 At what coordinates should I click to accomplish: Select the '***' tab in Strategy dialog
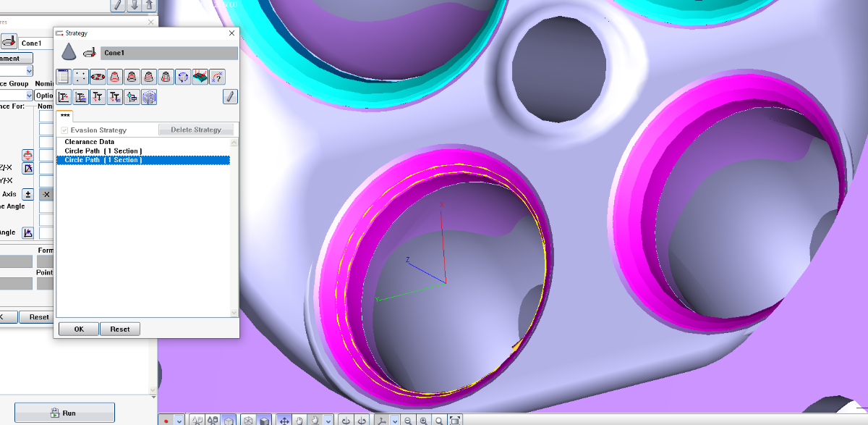[x=65, y=116]
